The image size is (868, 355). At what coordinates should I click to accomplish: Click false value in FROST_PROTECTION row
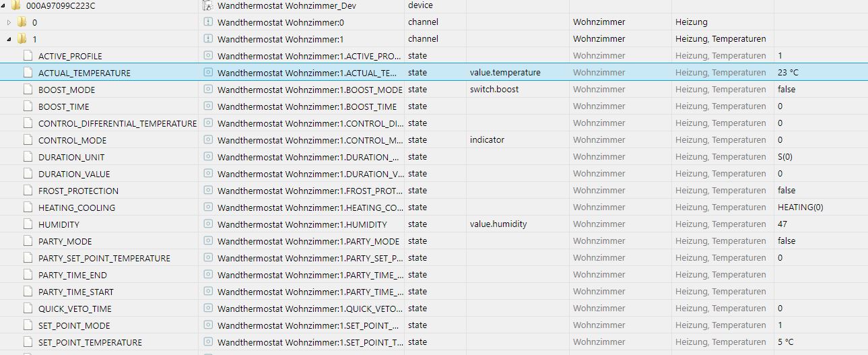click(787, 190)
